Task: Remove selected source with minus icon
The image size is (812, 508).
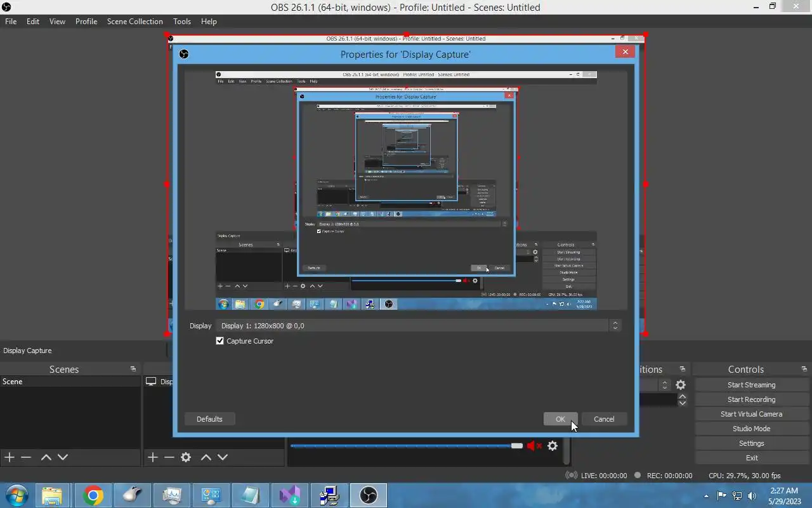Action: pos(169,457)
